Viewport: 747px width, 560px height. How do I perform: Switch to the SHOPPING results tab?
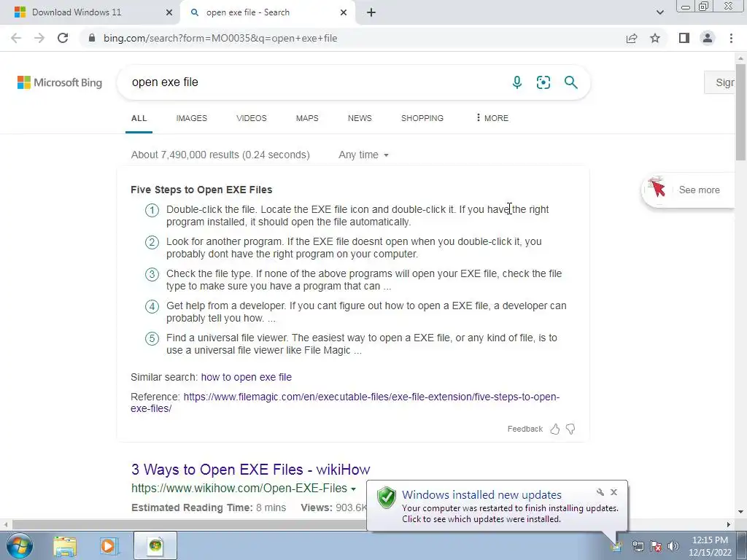pos(422,118)
